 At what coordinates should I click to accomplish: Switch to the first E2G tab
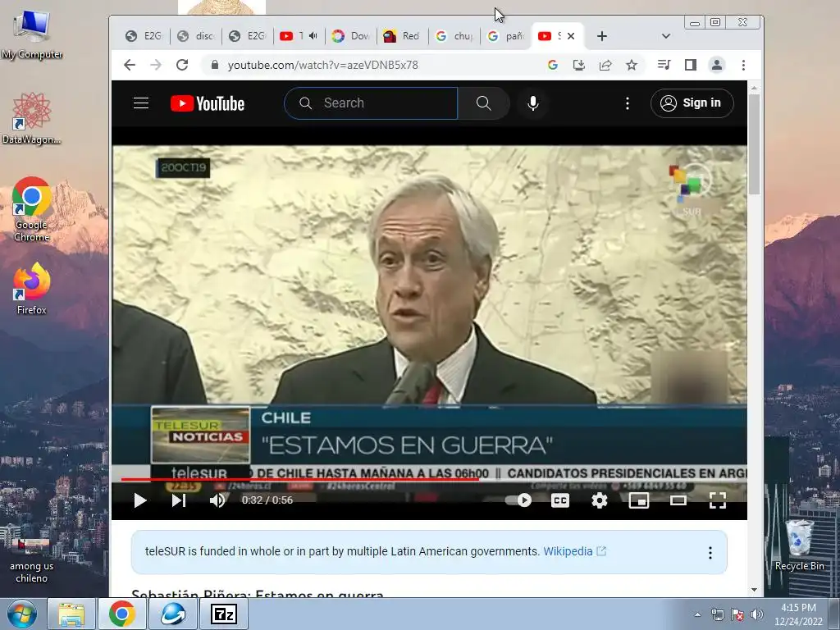pyautogui.click(x=144, y=36)
